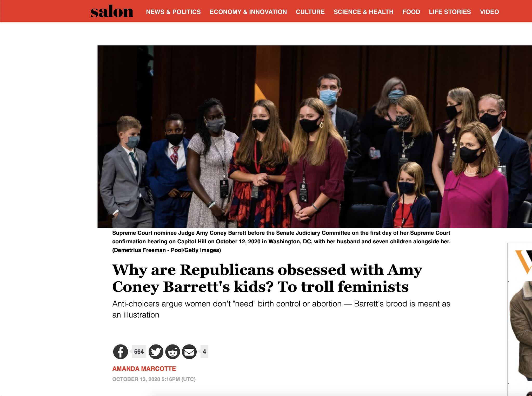Open the Video section

[489, 12]
